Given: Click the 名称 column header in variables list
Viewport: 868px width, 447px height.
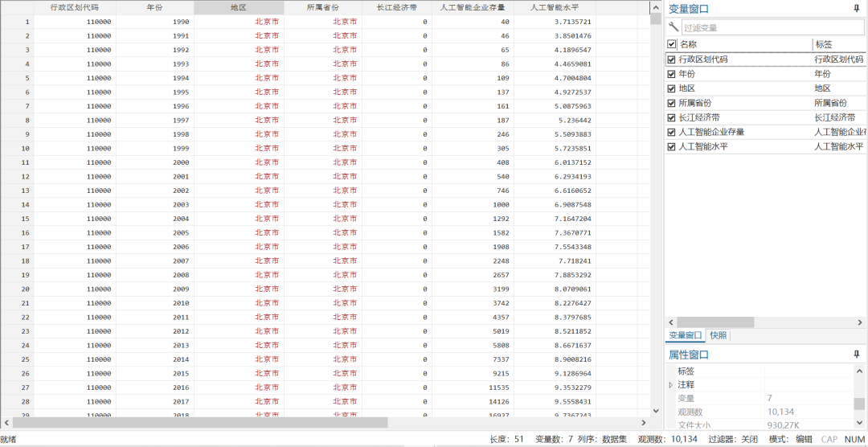Looking at the screenshot, I should click(744, 44).
